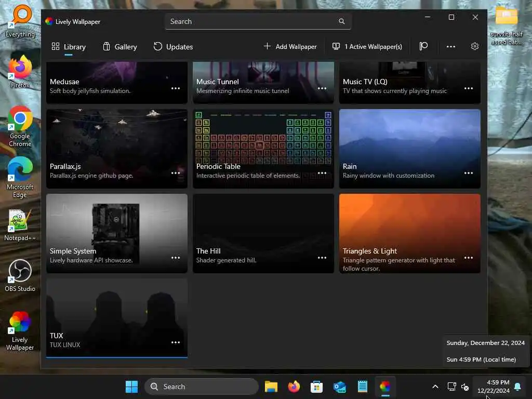The height and width of the screenshot is (399, 532).
Task: Open more options for Music Tunnel
Action: tap(322, 88)
